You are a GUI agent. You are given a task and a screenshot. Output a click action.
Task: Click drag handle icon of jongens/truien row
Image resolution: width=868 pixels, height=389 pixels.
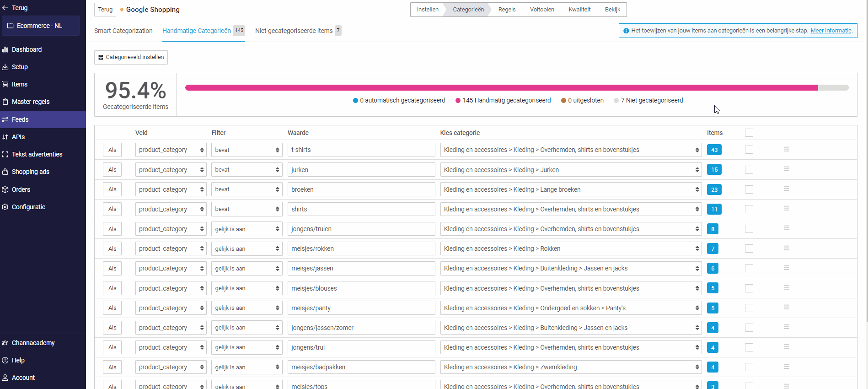[x=787, y=228]
